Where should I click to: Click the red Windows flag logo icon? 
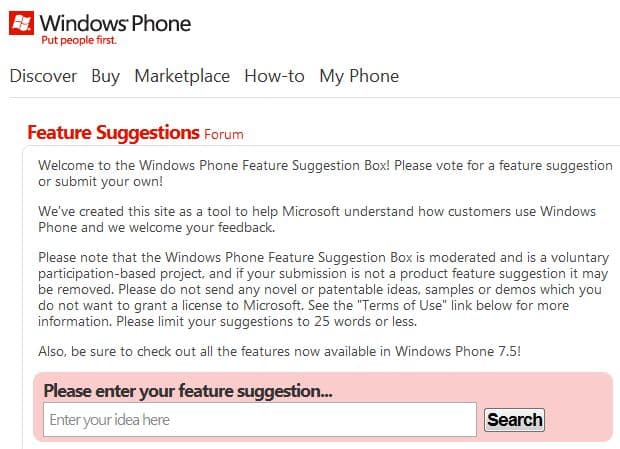(21, 23)
